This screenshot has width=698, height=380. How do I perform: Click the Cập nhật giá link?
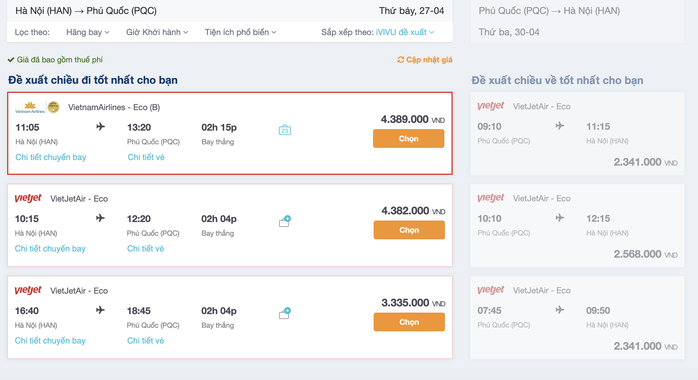[x=429, y=60]
